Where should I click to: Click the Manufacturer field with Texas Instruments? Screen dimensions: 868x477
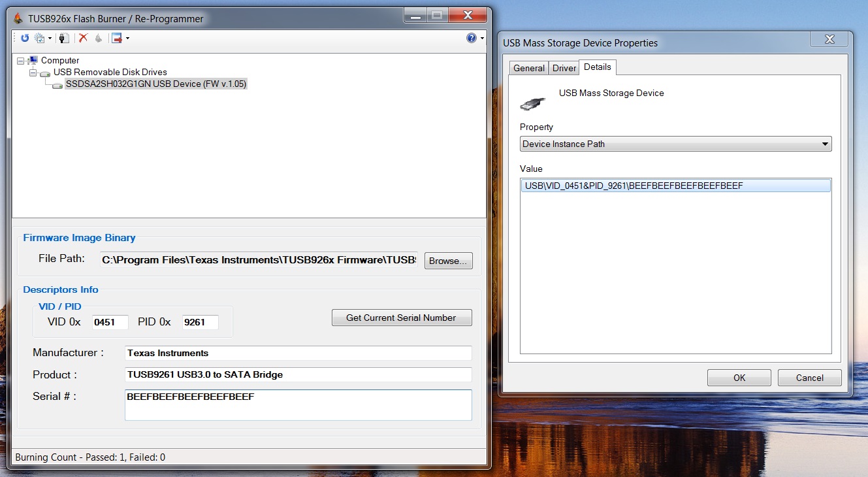click(298, 353)
